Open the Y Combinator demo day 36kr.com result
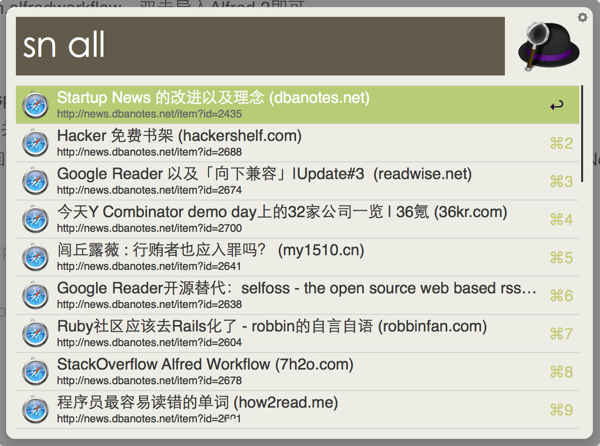The image size is (600, 446). [x=297, y=219]
